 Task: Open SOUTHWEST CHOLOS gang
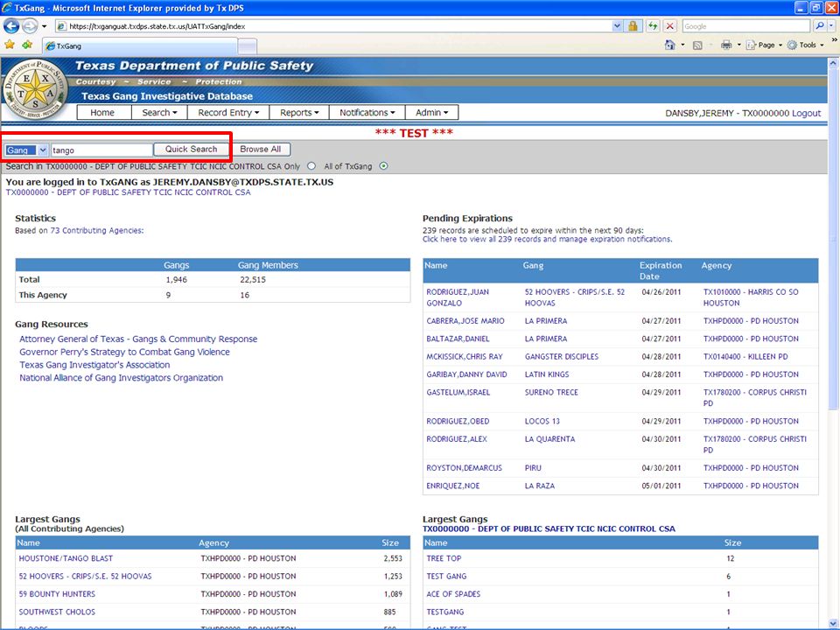tap(57, 612)
